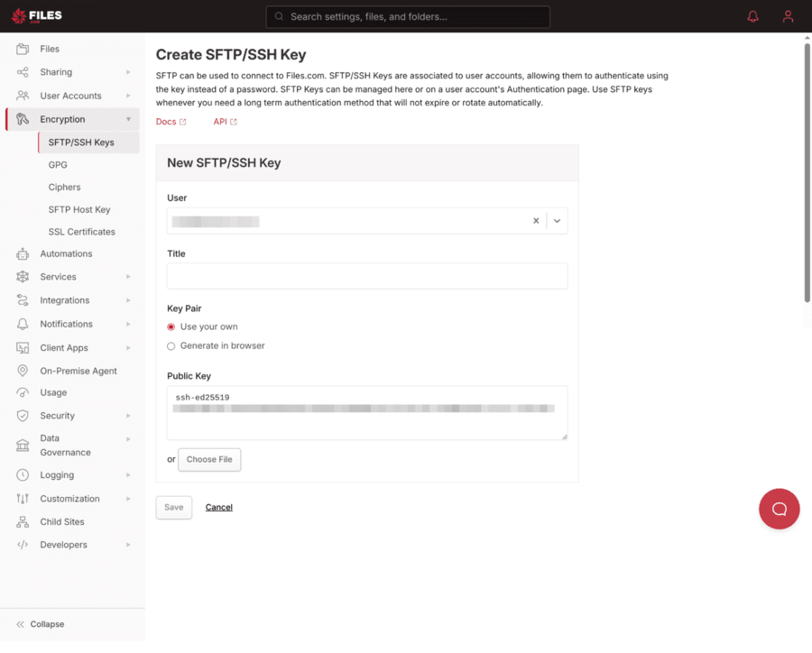Click the Choose File button
This screenshot has width=812, height=653.
[x=209, y=459]
